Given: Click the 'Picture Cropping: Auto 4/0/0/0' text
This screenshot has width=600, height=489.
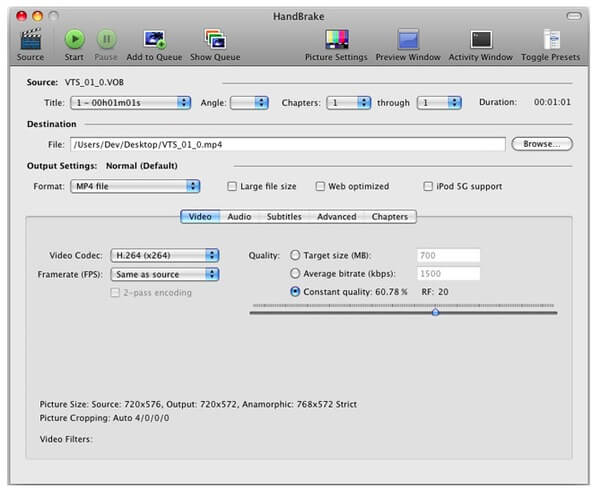Looking at the screenshot, I should click(104, 418).
